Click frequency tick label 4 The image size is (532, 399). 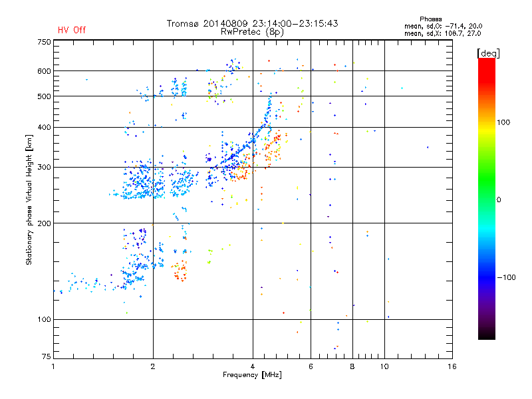click(253, 366)
